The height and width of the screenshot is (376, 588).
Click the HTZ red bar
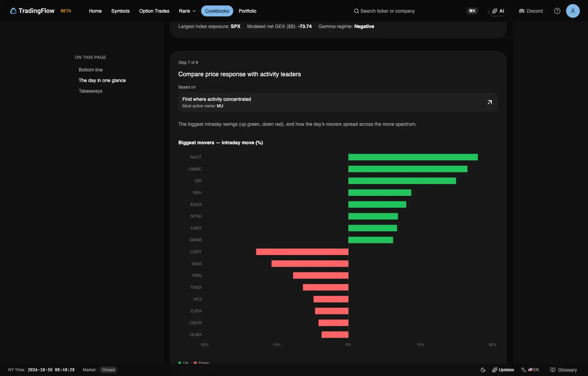331,299
